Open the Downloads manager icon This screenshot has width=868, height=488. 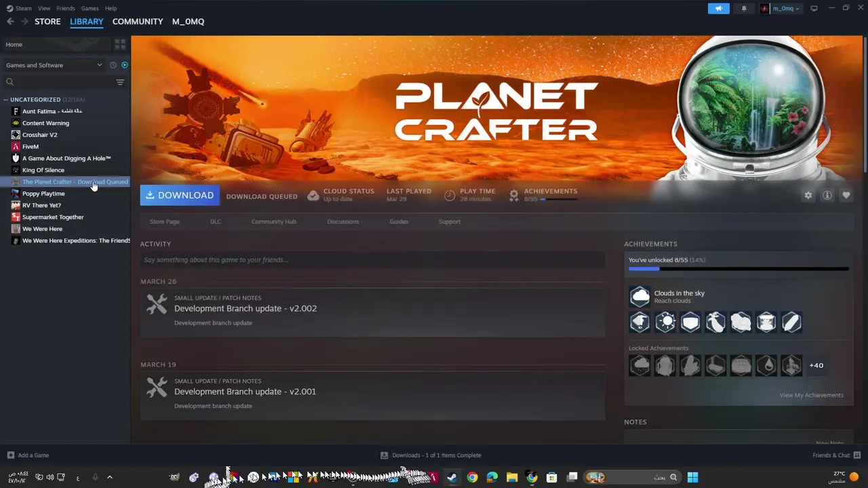click(384, 455)
